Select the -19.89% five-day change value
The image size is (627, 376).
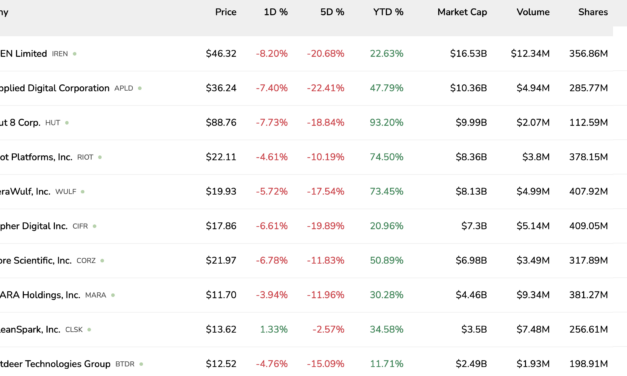coord(325,226)
